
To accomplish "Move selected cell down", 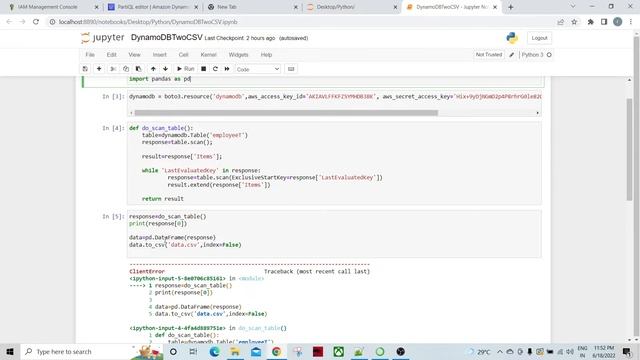I will click(165, 69).
